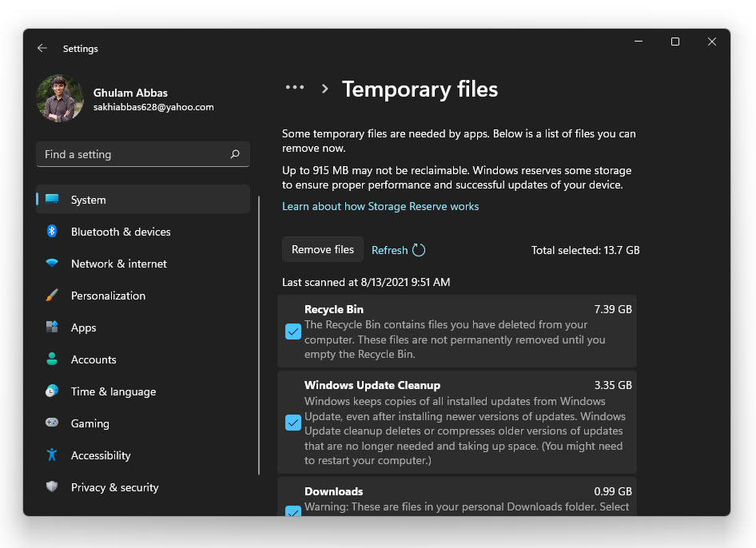
Task: Open Privacy & security settings
Action: 143,486
